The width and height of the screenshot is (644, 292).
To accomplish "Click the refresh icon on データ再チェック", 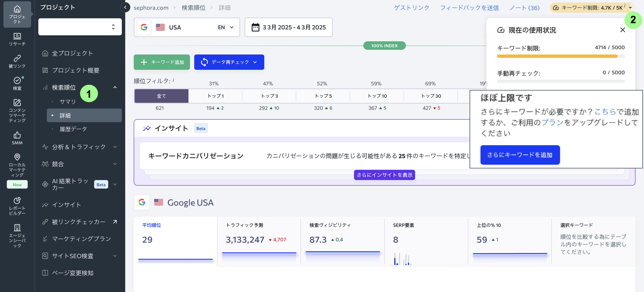I will point(204,62).
